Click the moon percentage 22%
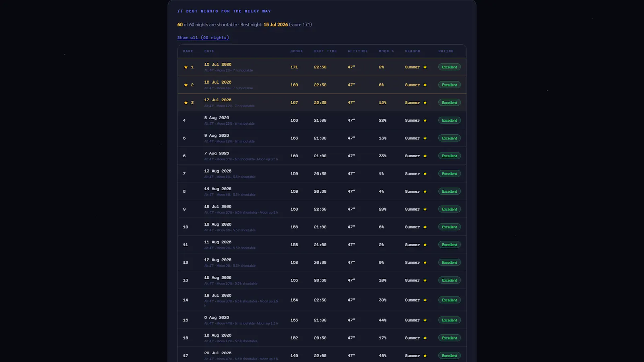 (x=382, y=120)
